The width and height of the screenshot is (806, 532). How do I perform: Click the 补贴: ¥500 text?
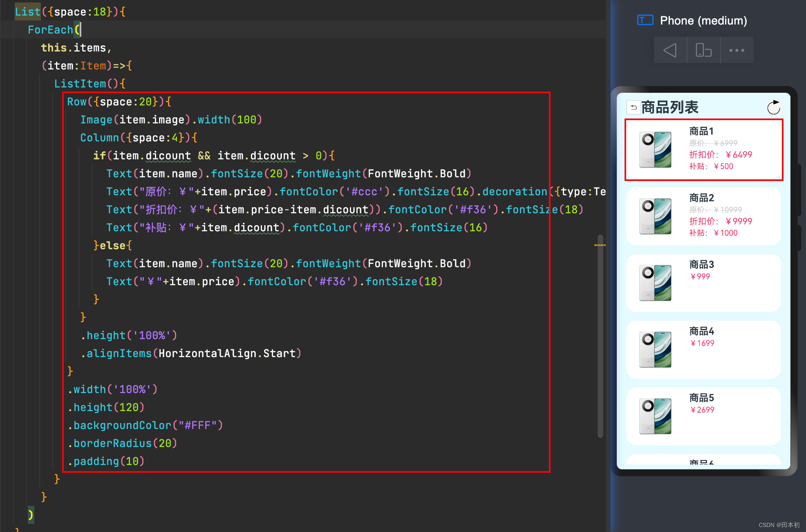(x=711, y=166)
